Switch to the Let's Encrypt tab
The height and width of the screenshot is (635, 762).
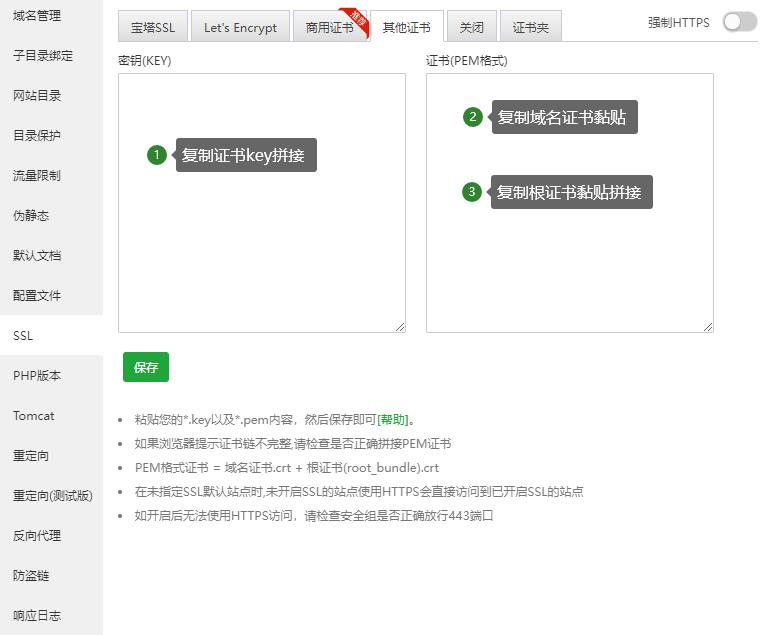240,28
